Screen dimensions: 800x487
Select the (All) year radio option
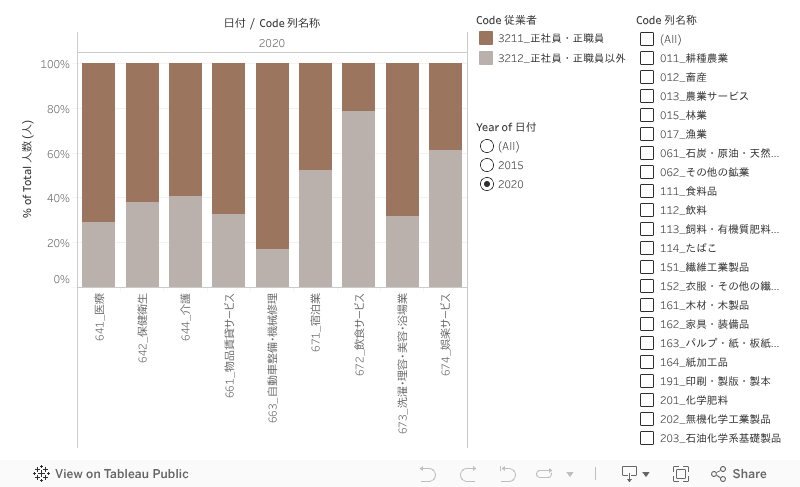pos(487,146)
